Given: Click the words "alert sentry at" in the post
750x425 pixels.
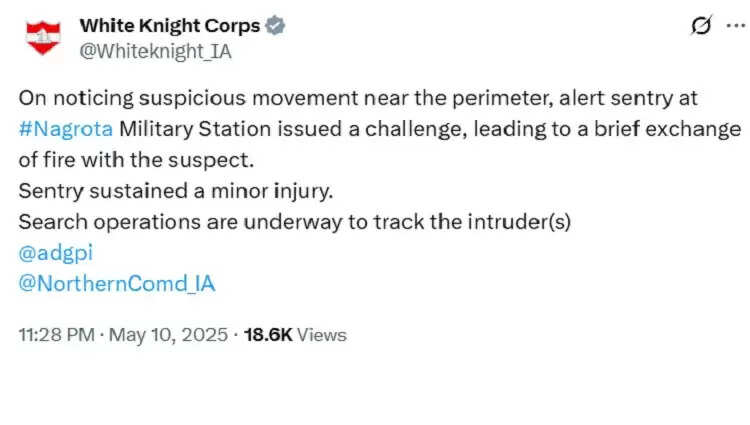Looking at the screenshot, I should 618,99.
